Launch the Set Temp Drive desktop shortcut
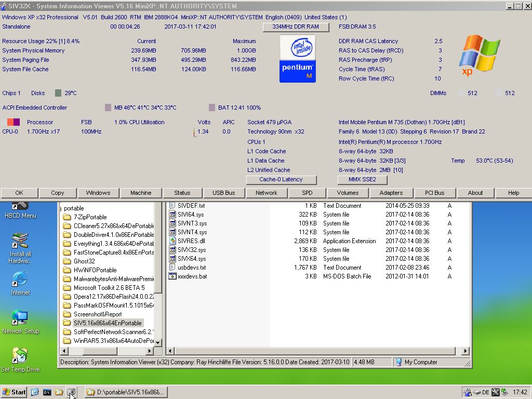Screen dimensions: 532x399 [20, 361]
